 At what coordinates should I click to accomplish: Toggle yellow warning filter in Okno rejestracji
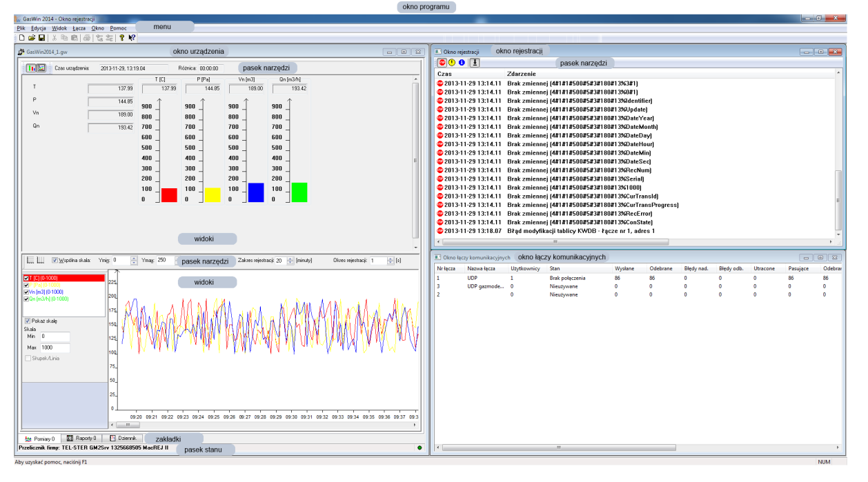point(452,63)
